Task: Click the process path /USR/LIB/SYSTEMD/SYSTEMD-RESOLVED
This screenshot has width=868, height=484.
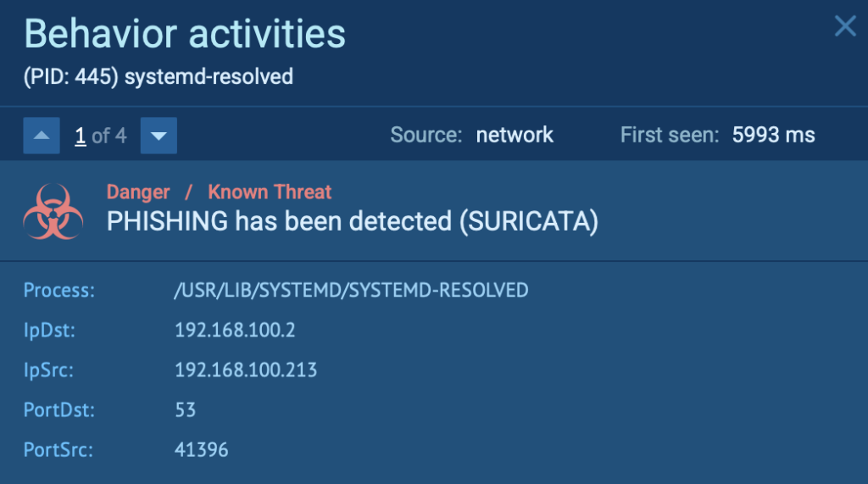Action: [351, 291]
